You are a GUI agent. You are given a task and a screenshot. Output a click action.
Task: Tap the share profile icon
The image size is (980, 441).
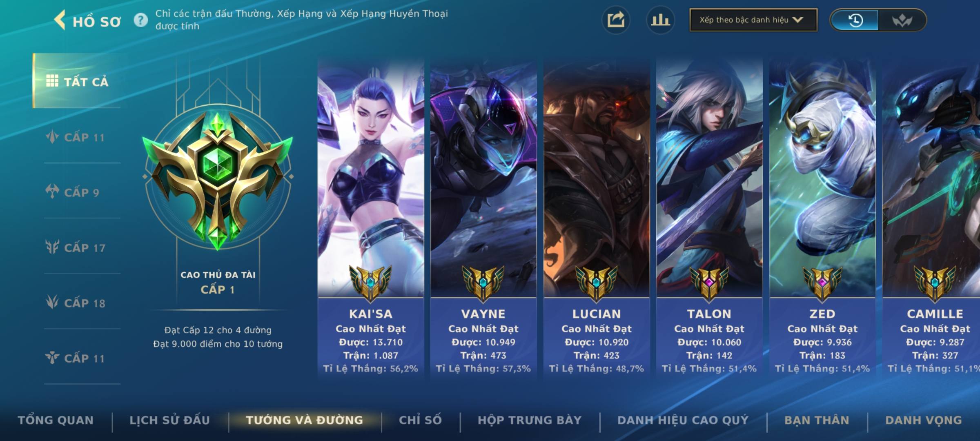[x=616, y=20]
